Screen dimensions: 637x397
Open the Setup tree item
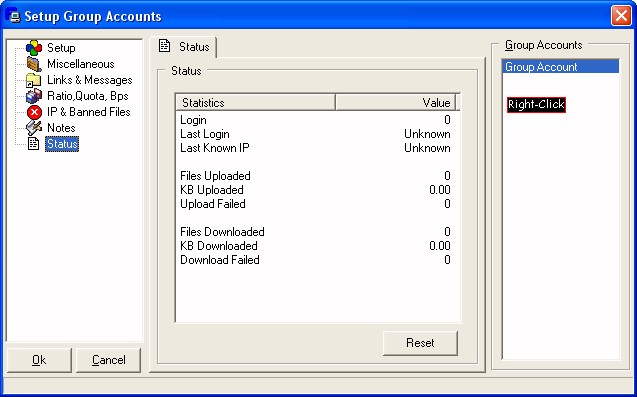coord(61,48)
